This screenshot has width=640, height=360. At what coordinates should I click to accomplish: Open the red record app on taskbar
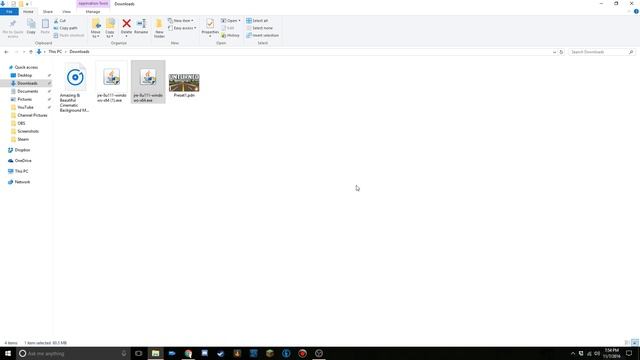(x=302, y=353)
